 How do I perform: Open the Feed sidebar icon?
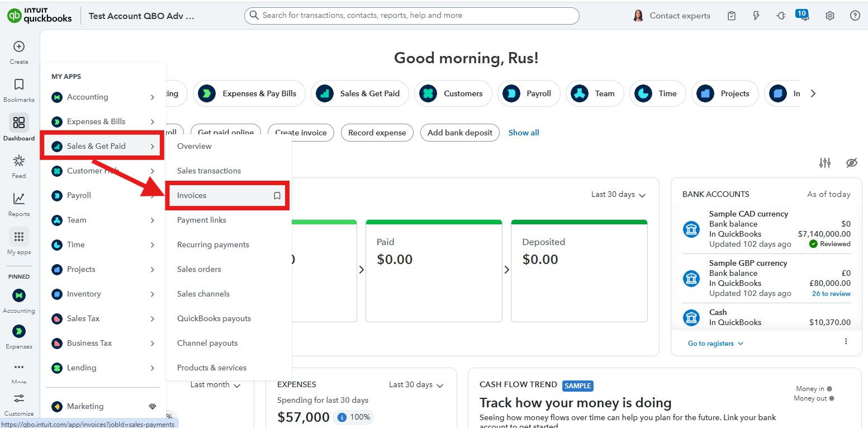(19, 161)
